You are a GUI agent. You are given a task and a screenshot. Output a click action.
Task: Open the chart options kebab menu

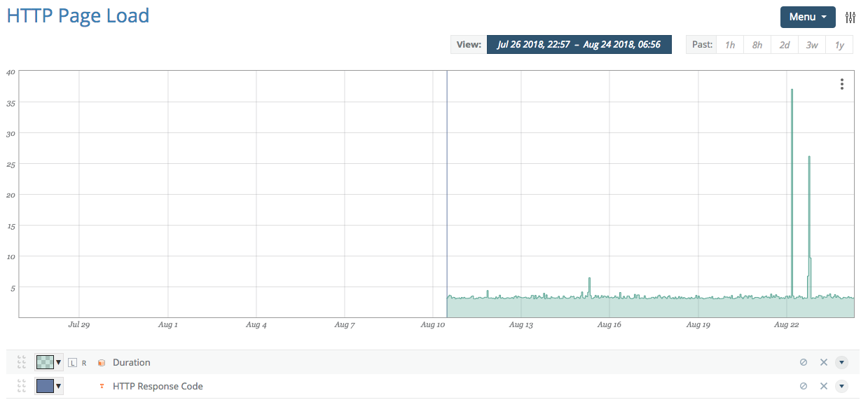841,83
